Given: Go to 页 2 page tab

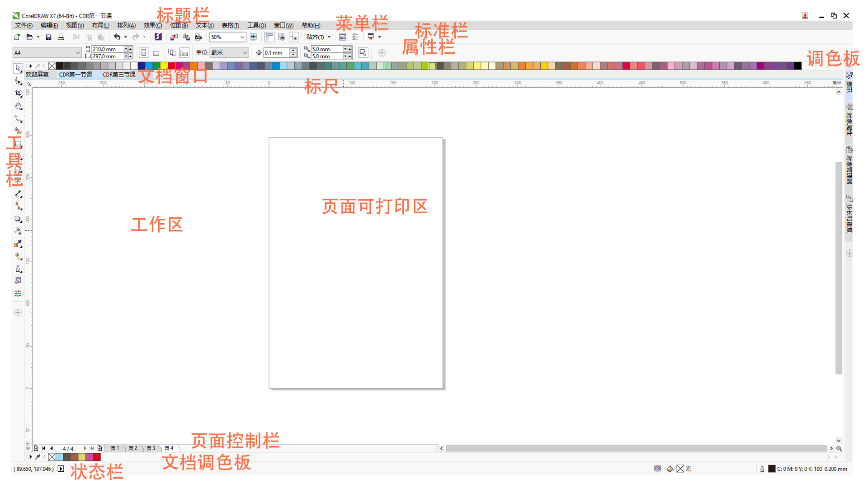Looking at the screenshot, I should pyautogui.click(x=133, y=448).
